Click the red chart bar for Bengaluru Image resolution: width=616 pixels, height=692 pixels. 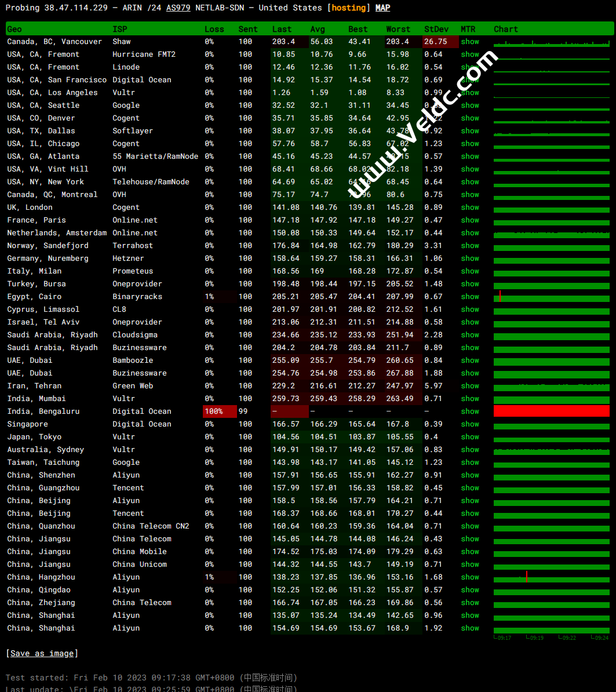pyautogui.click(x=551, y=411)
